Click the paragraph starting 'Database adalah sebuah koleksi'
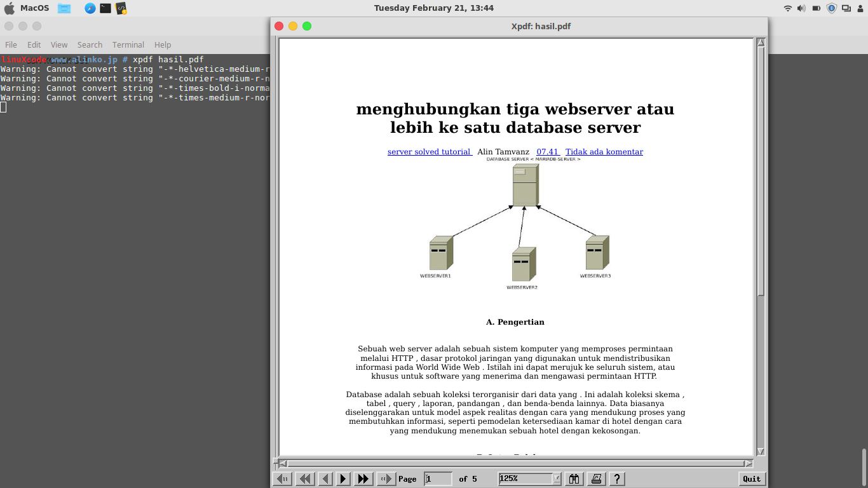 (515, 412)
